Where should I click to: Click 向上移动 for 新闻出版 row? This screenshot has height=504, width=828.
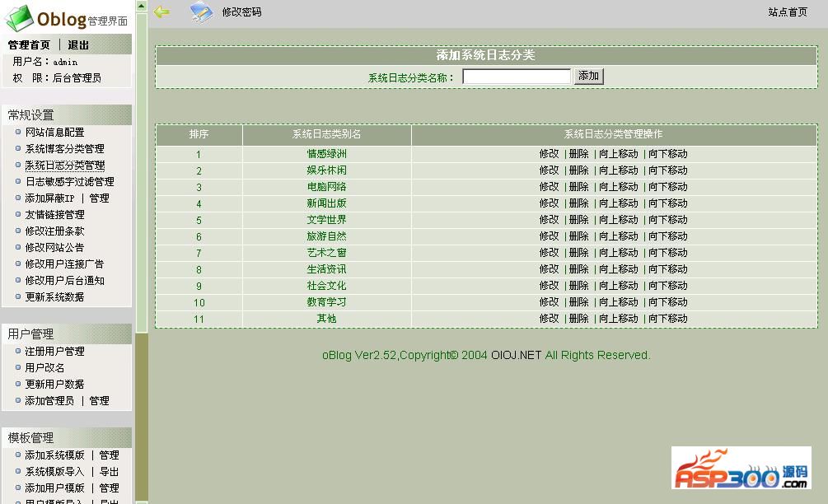point(619,203)
